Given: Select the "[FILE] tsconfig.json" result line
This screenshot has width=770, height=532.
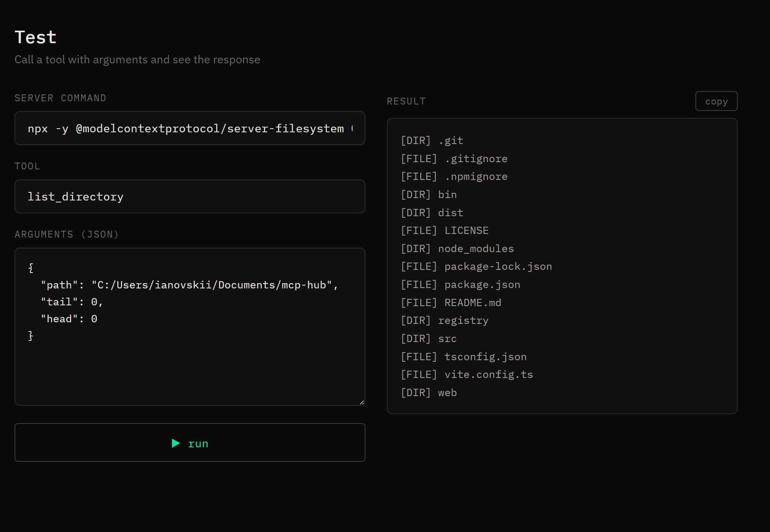Looking at the screenshot, I should [463, 357].
